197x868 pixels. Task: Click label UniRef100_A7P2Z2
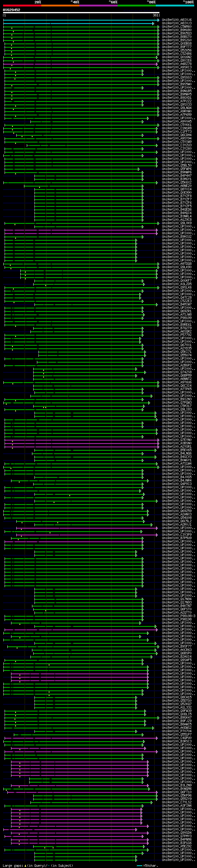[177, 101]
